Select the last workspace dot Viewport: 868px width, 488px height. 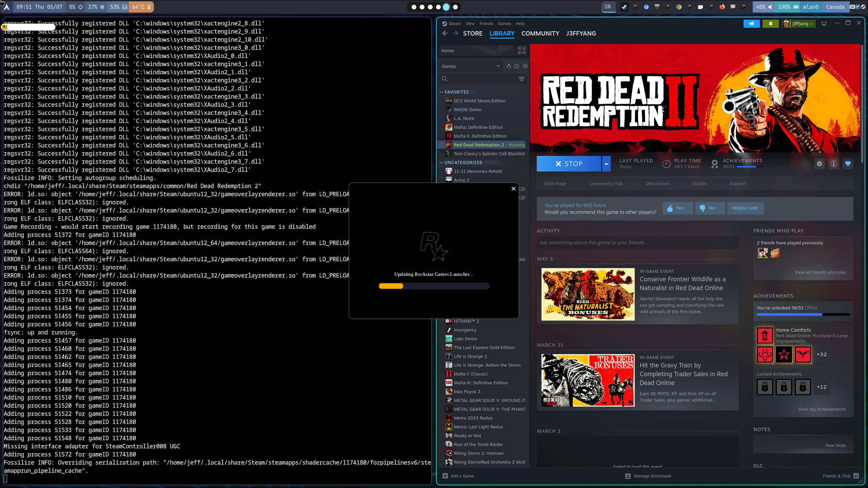455,7
